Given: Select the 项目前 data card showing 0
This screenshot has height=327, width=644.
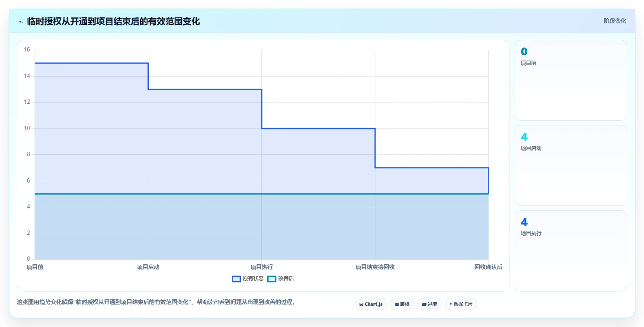Looking at the screenshot, I should point(570,80).
